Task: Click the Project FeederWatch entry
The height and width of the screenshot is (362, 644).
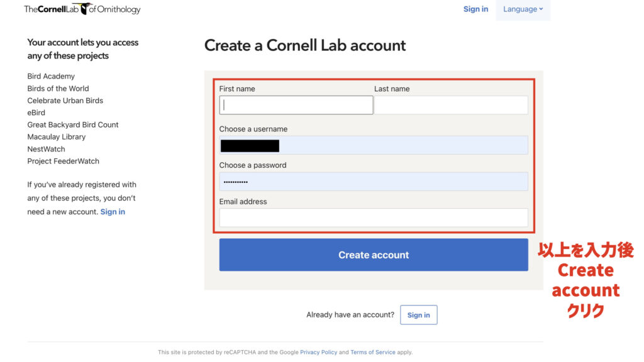Action: [x=64, y=162]
